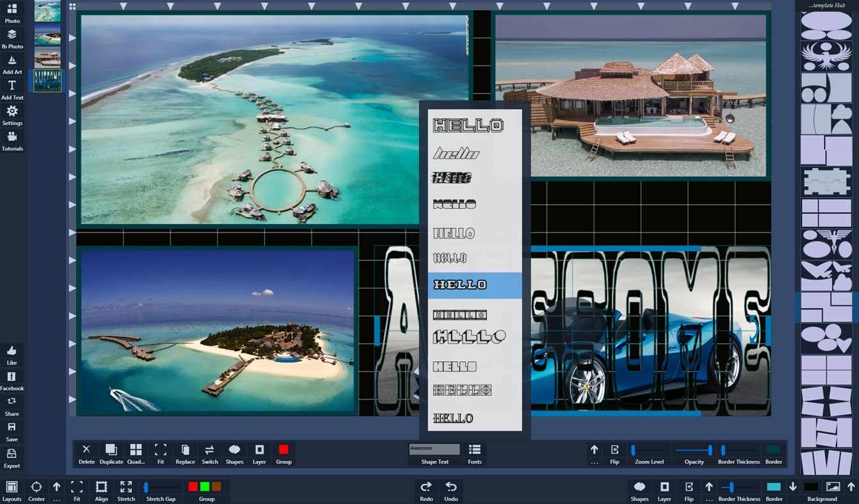Image resolution: width=859 pixels, height=504 pixels.
Task: Click the Share icon
Action: (x=12, y=402)
